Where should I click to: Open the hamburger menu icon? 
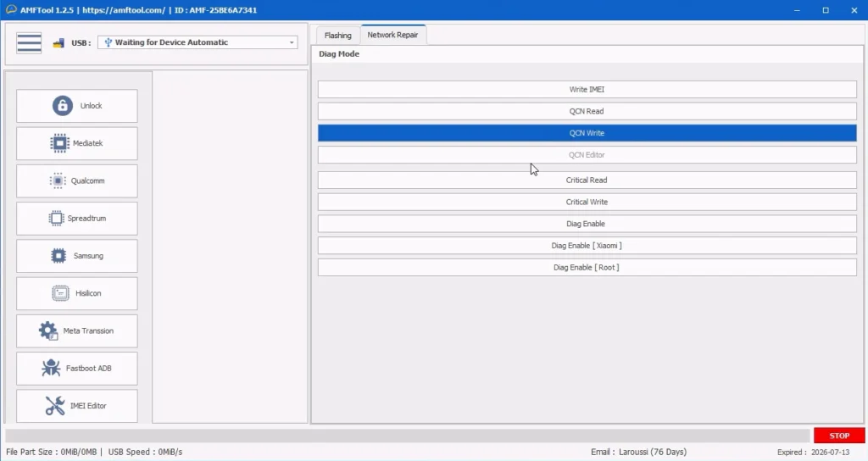coord(29,42)
